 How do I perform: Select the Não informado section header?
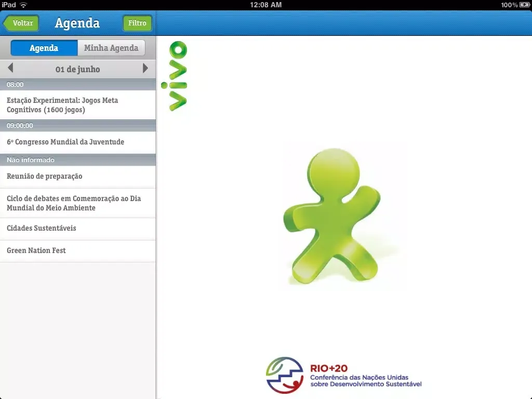point(78,160)
